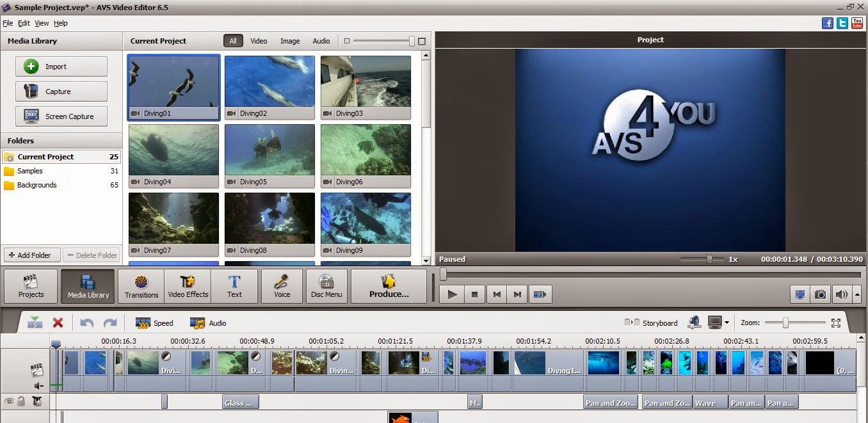Toggle Storyboard view

pos(659,323)
